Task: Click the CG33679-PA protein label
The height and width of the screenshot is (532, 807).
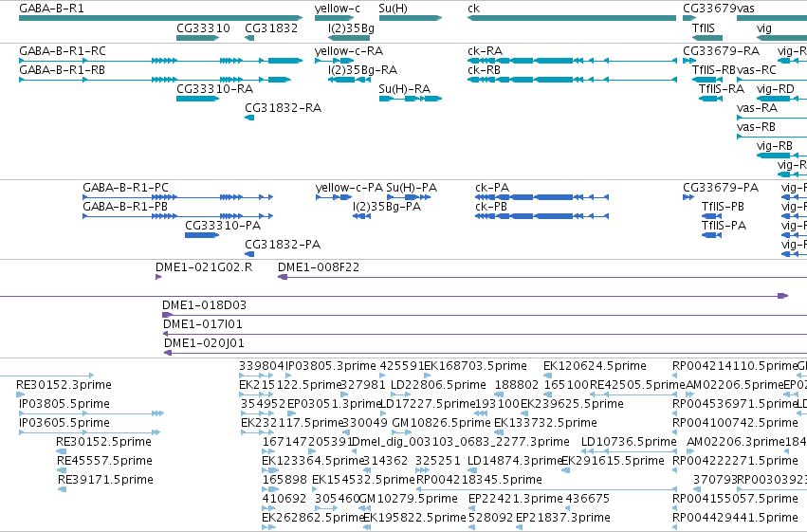Action: click(x=721, y=188)
